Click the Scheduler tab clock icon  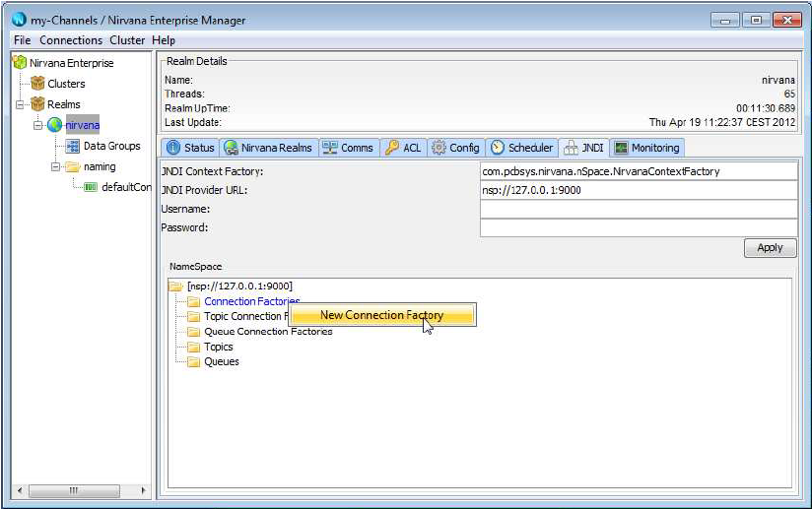497,148
